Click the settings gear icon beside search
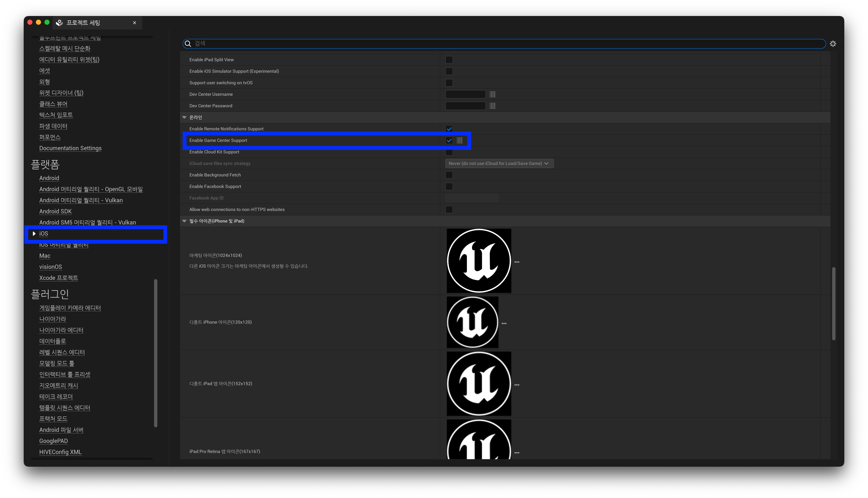The height and width of the screenshot is (498, 868). [x=833, y=44]
